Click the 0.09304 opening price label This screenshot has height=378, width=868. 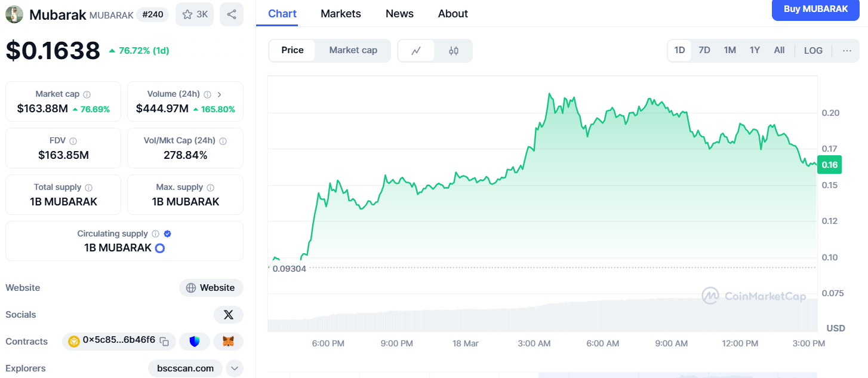click(290, 269)
